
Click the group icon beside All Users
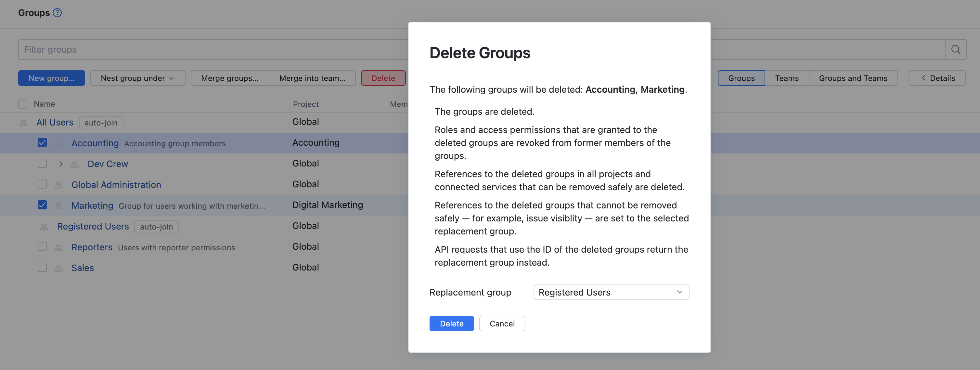pyautogui.click(x=23, y=122)
